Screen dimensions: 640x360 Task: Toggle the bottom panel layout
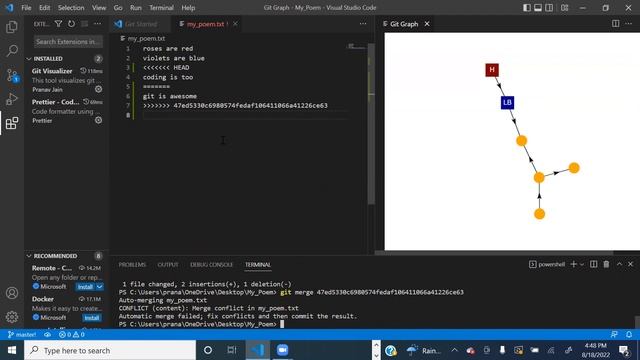(x=538, y=8)
